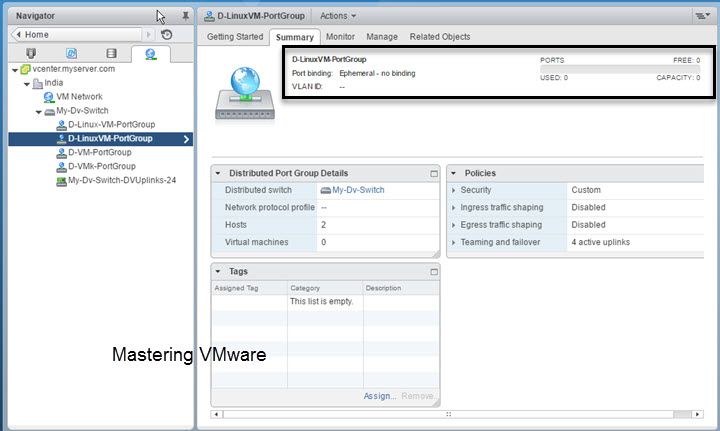Click the Assign tag link
This screenshot has width=720, height=431.
(x=380, y=396)
